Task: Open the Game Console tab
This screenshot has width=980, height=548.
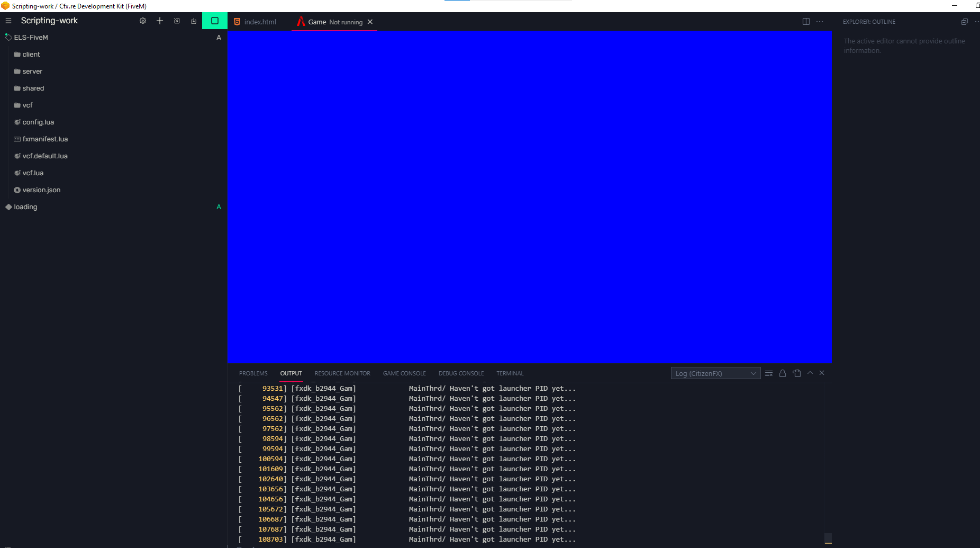Action: [404, 373]
